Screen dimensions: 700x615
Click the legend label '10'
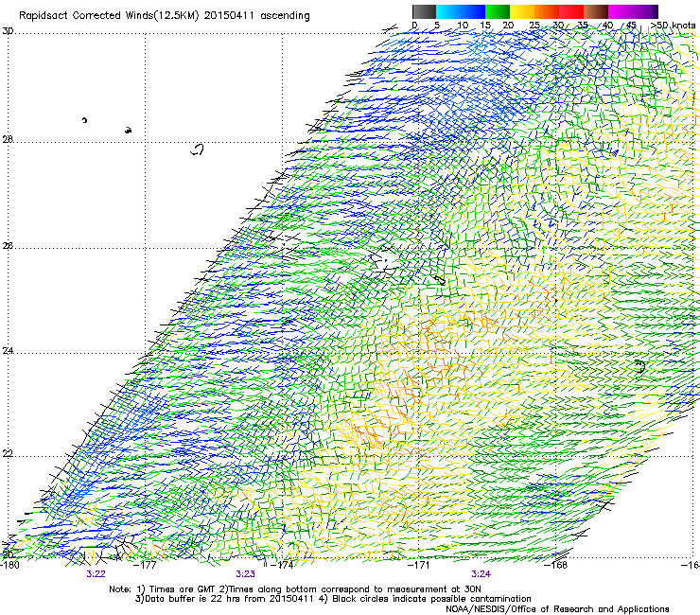pyautogui.click(x=463, y=26)
